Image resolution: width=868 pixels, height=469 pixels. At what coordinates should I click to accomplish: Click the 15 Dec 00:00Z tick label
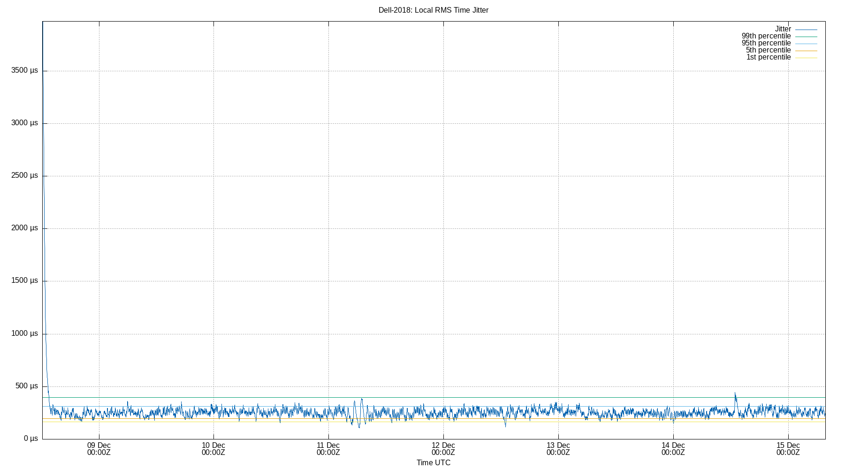[788, 449]
